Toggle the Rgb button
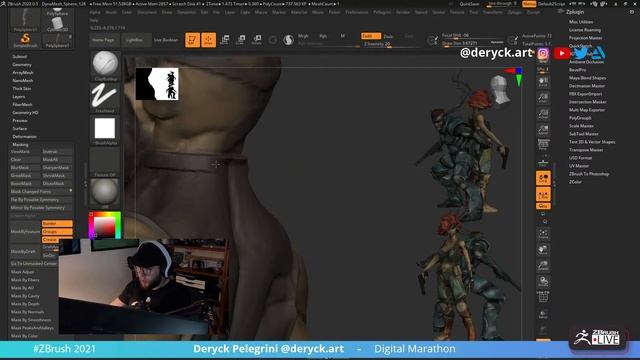 click(323, 36)
